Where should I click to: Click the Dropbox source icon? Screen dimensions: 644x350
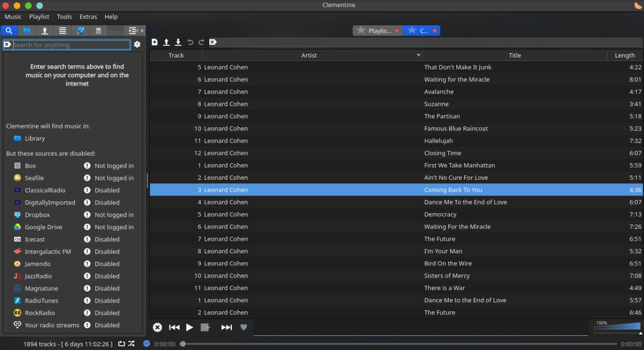click(x=17, y=215)
